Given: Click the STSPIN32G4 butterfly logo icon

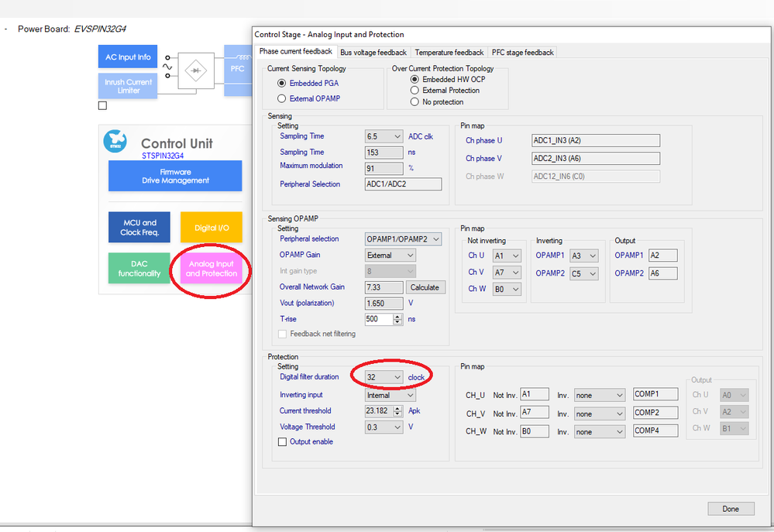Looking at the screenshot, I should coord(115,142).
